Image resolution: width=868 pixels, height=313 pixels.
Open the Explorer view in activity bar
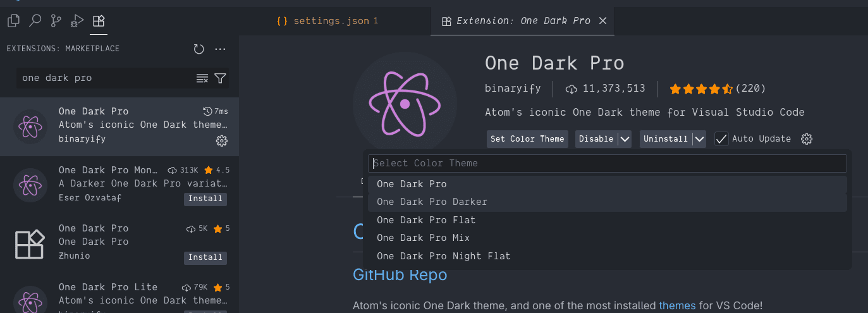(x=13, y=21)
